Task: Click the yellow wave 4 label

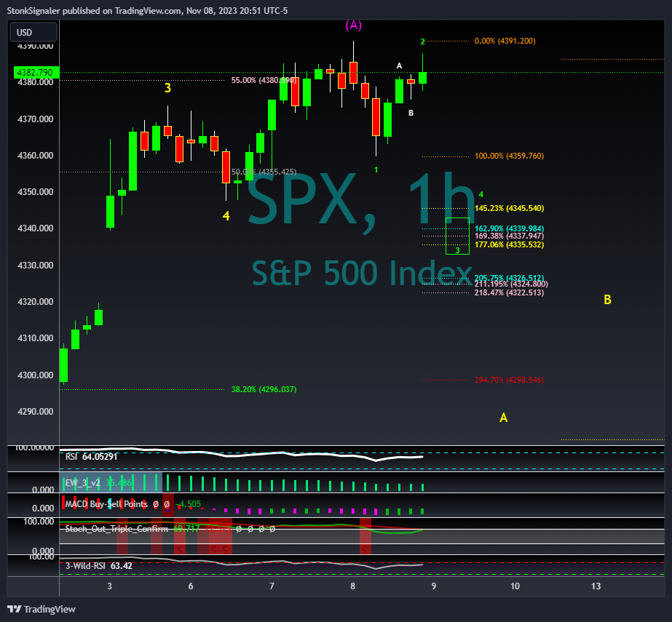Action: point(226,216)
